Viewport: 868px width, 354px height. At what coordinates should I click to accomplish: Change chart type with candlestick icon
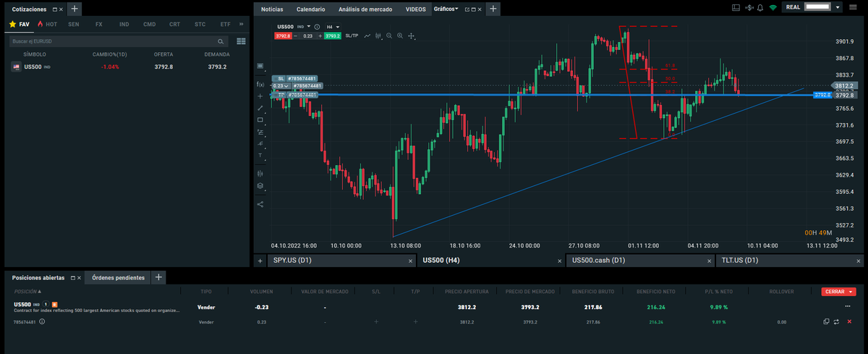pos(378,35)
